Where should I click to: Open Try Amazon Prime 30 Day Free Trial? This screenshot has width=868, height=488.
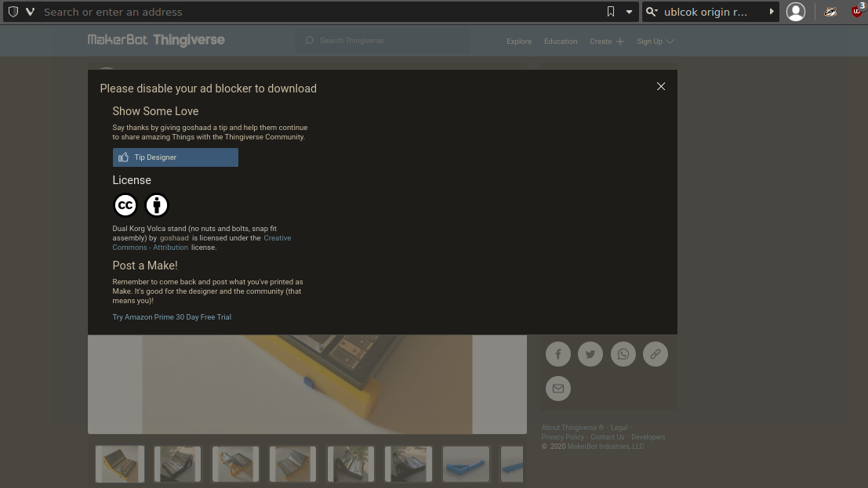tap(172, 316)
